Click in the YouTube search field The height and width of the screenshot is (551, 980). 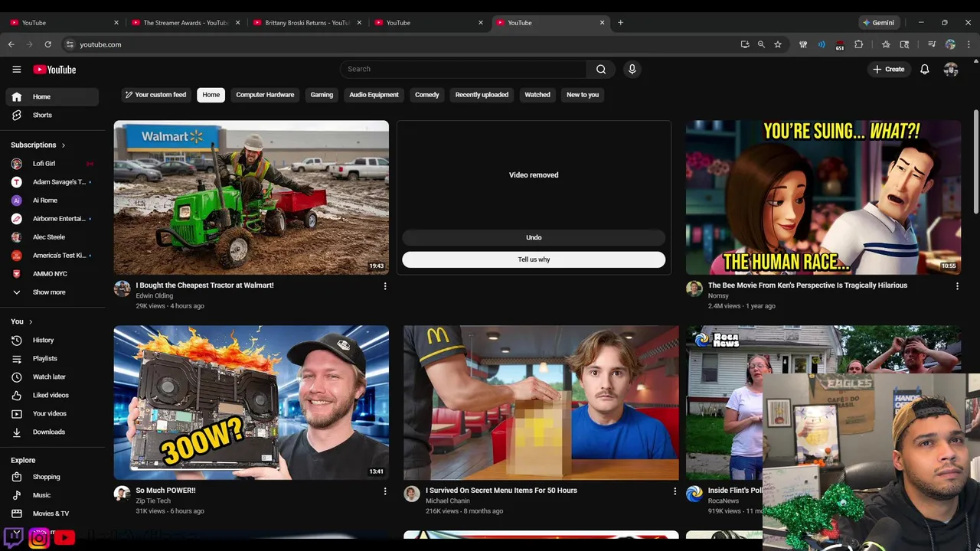[x=463, y=69]
